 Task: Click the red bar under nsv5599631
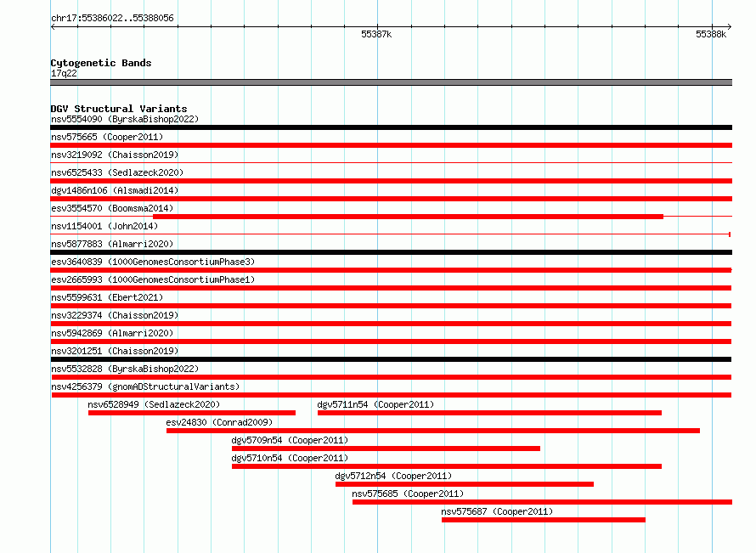point(391,306)
